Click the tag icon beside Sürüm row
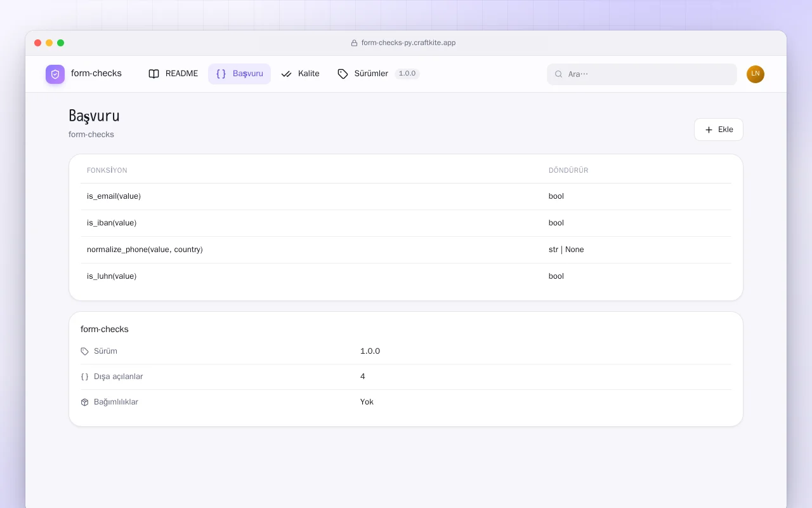This screenshot has width=812, height=508. [x=85, y=351]
